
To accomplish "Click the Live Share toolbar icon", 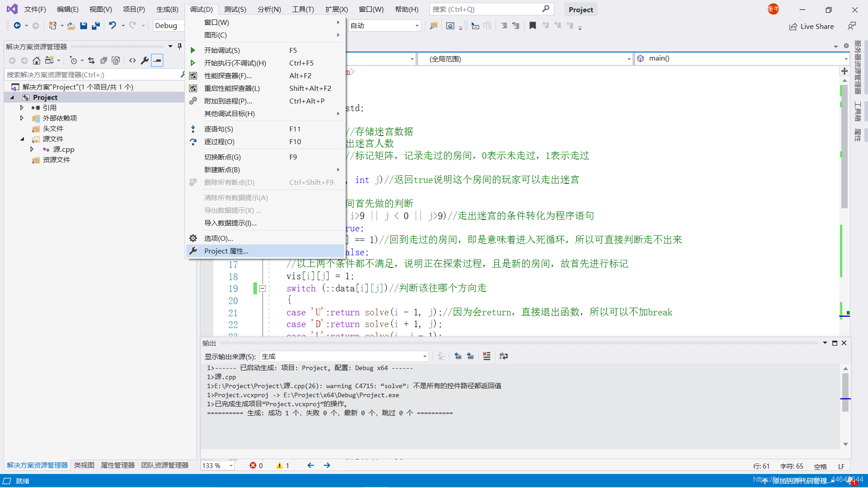I will click(x=812, y=26).
